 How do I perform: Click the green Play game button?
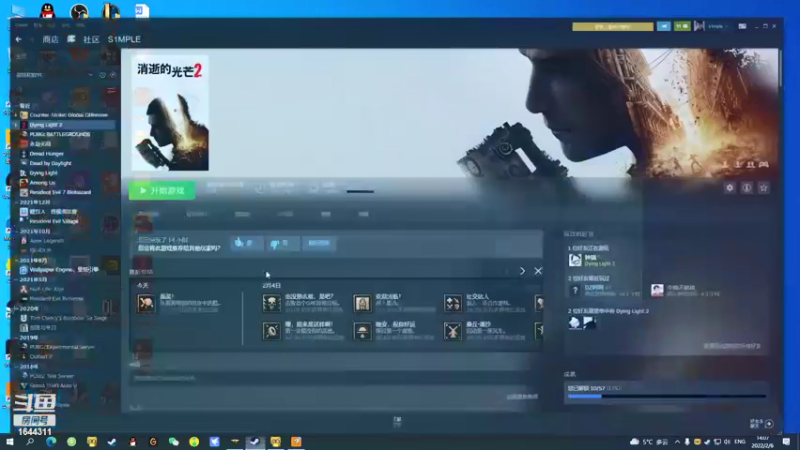click(162, 190)
